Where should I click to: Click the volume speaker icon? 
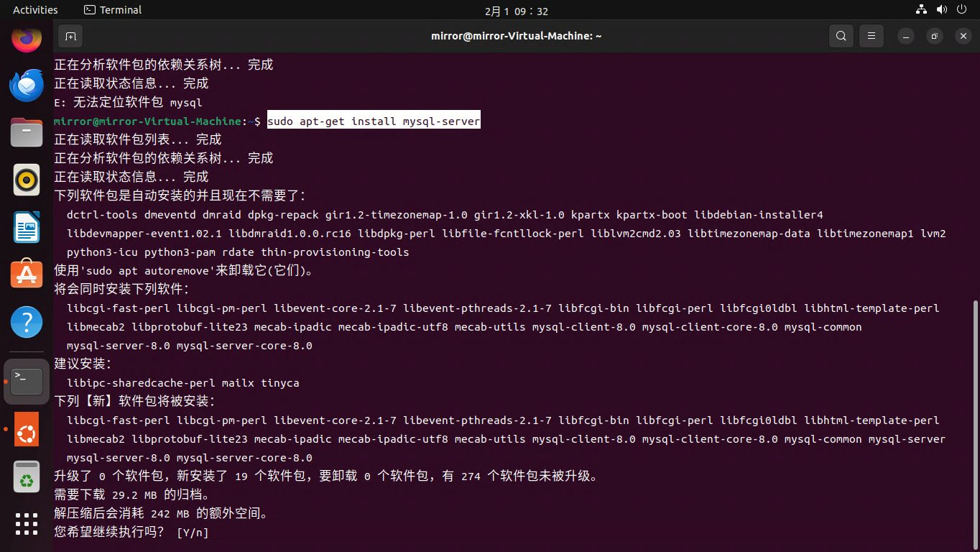pos(942,10)
